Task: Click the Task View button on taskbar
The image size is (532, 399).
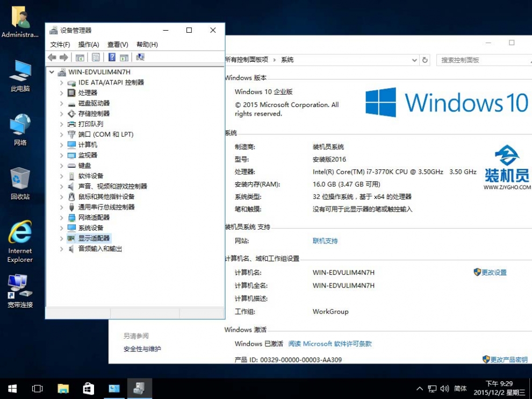Action: (x=37, y=388)
